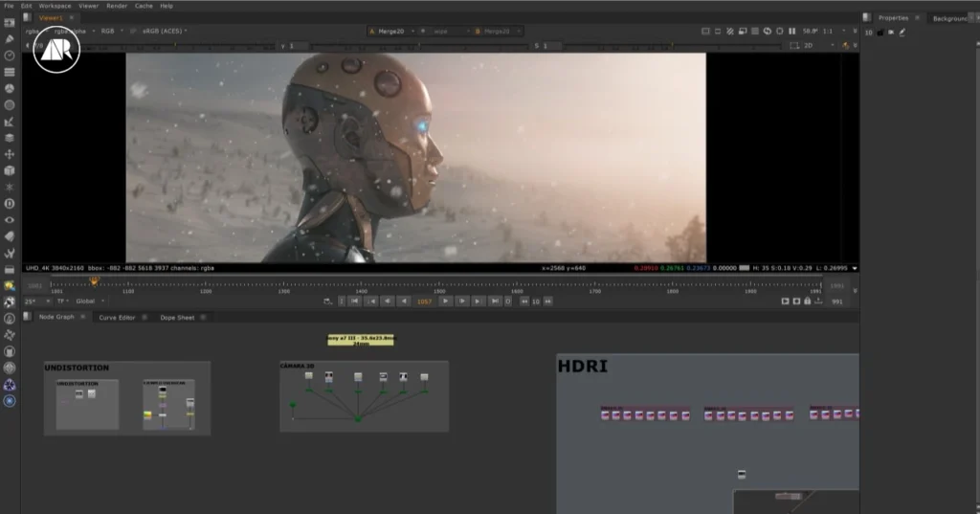Play the sequence forward
Screen dimensions: 980x514
click(x=445, y=302)
